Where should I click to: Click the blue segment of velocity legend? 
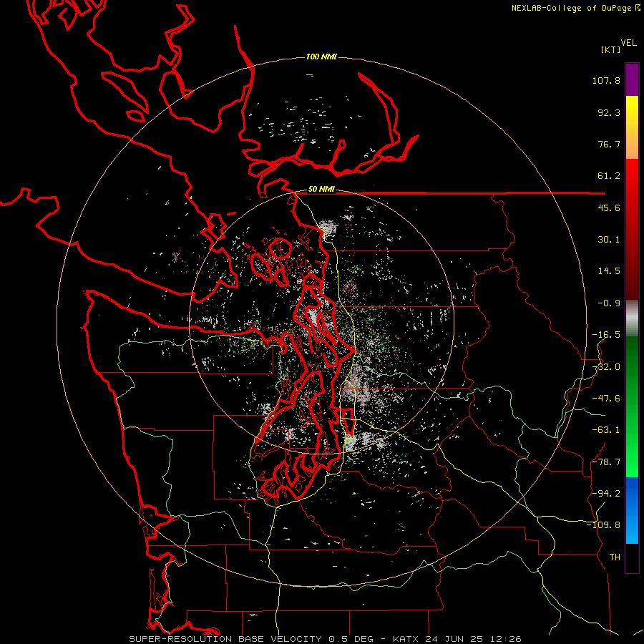pos(632,510)
